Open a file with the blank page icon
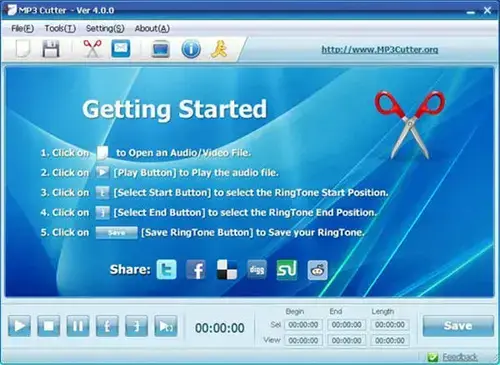The image size is (500, 365). tap(23, 49)
